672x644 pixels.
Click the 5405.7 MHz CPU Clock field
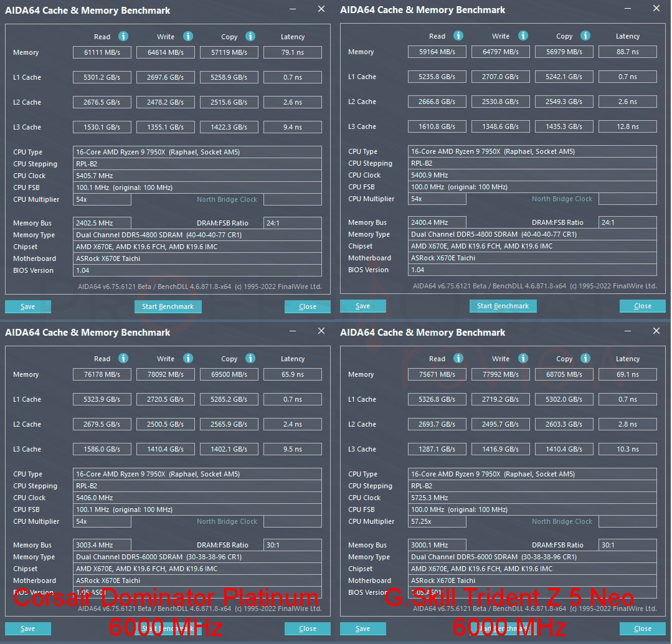tap(197, 176)
